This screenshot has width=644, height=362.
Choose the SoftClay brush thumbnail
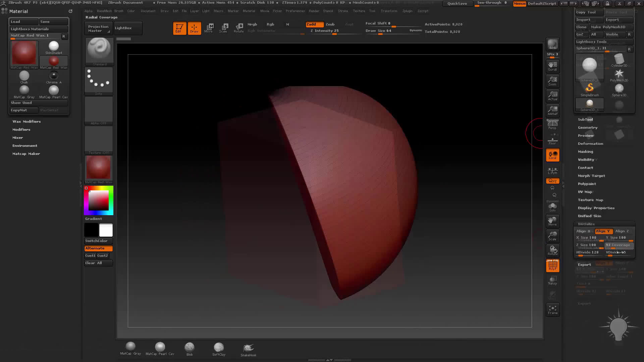219,348
